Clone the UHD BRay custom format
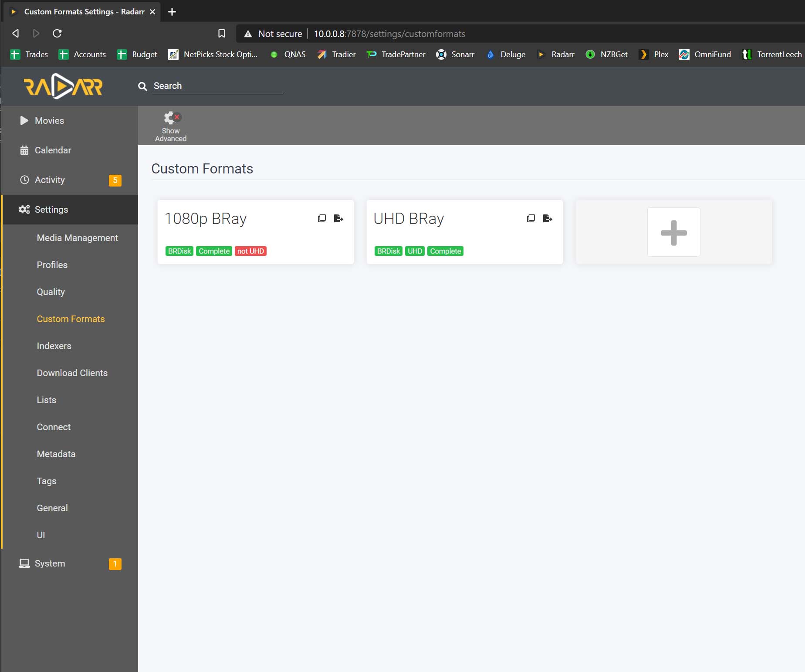Image resolution: width=805 pixels, height=672 pixels. tap(531, 218)
